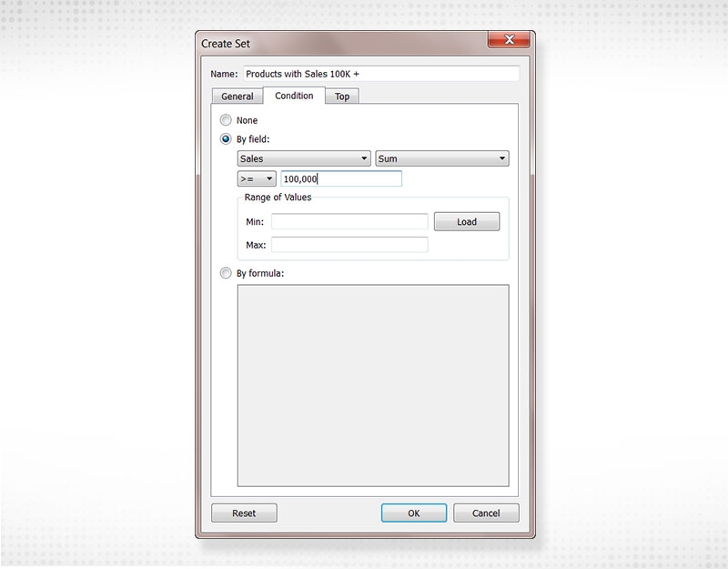The image size is (728, 569).
Task: Enable the By formula option
Action: pos(226,273)
